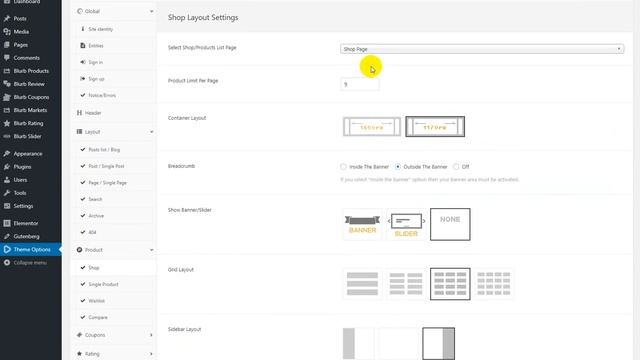640x360 pixels.
Task: Open Page / Single Page layout item
Action: coord(113,182)
